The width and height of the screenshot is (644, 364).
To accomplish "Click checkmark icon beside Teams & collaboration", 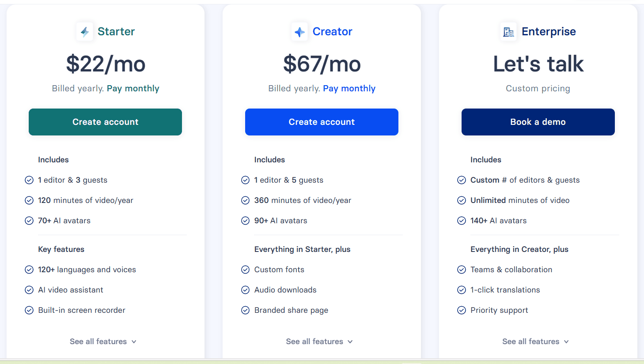I will [462, 270].
